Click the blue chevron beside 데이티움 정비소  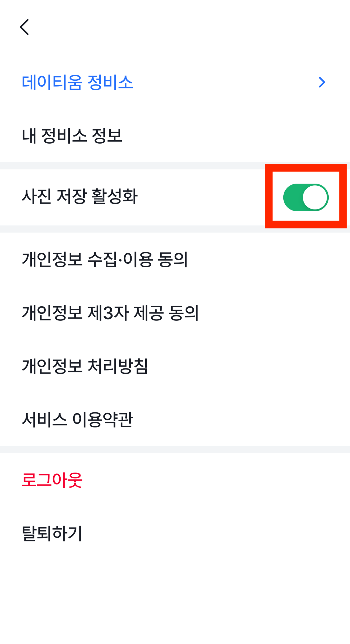tap(322, 82)
